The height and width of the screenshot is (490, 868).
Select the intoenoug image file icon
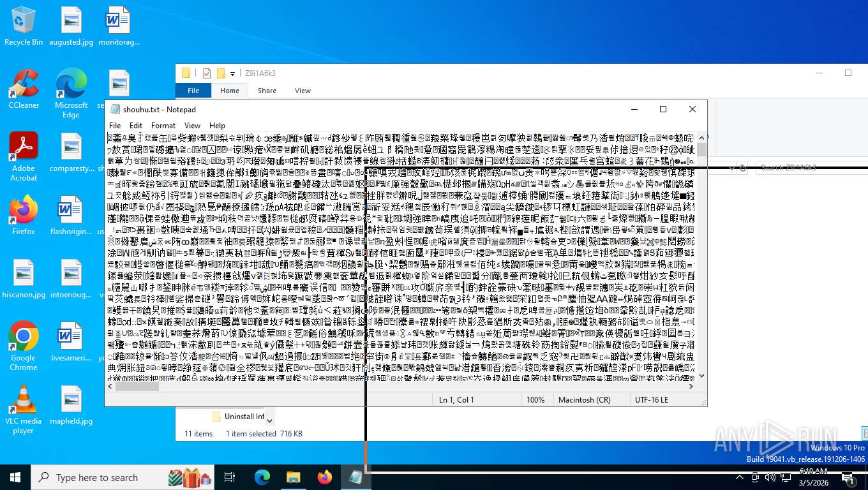coord(71,279)
